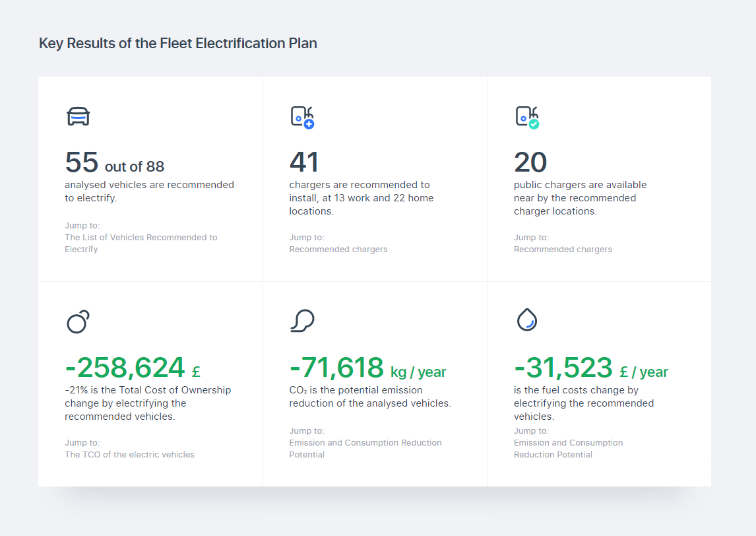Open Recommended chargers under the public chargers card

(x=563, y=249)
